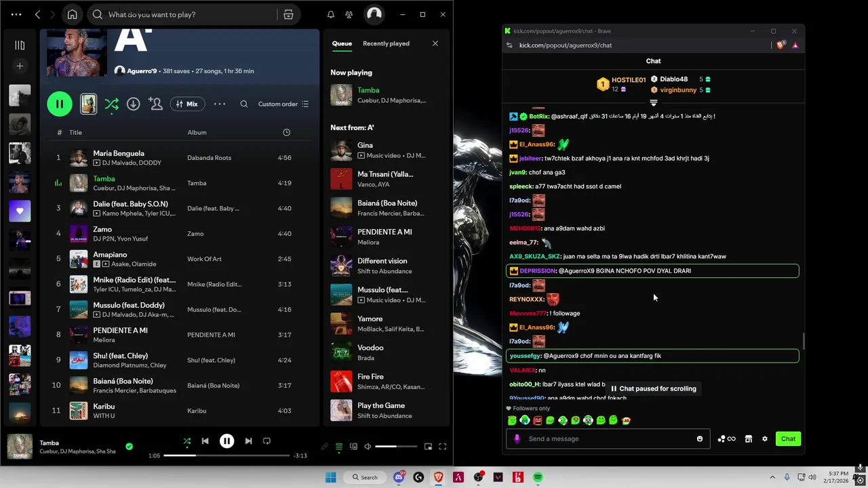Open Spotify notifications bell
Image resolution: width=868 pixels, height=488 pixels.
(x=331, y=14)
